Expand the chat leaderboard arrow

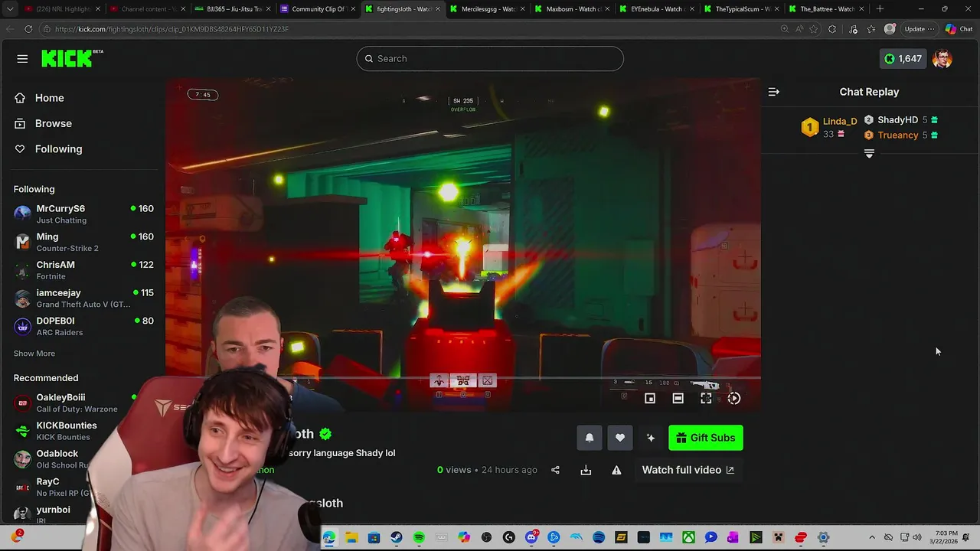point(869,154)
